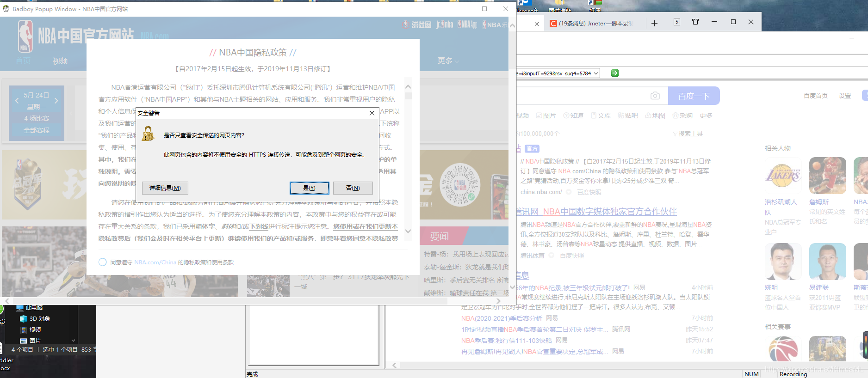Expand the 更多 menu in NBA navigation
Viewport: 868px width, 378px height.
[448, 61]
